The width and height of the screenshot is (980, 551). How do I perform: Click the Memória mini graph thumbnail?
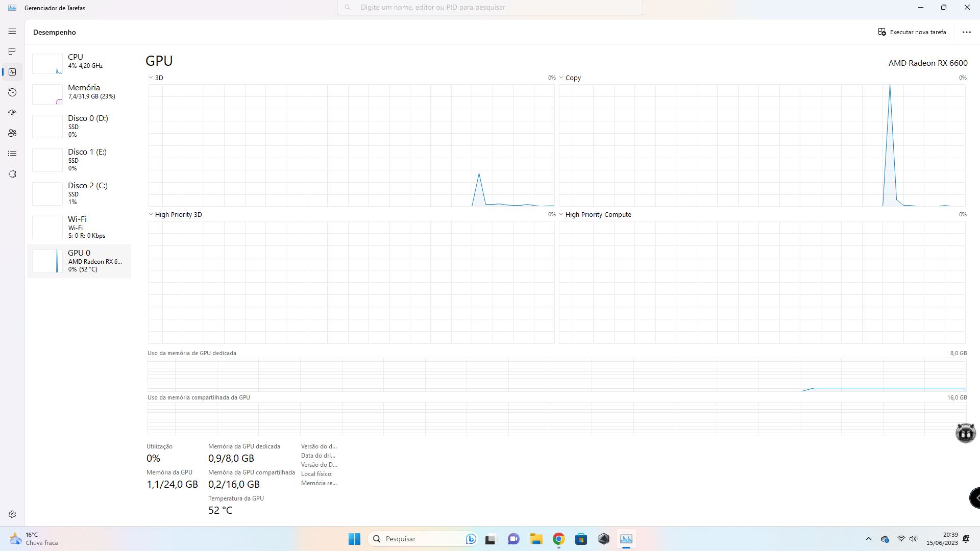(x=47, y=94)
